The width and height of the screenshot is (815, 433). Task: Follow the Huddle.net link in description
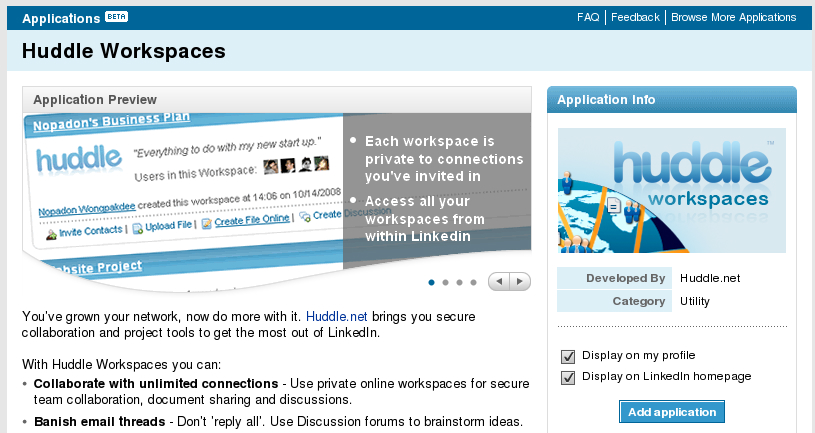tap(330, 316)
